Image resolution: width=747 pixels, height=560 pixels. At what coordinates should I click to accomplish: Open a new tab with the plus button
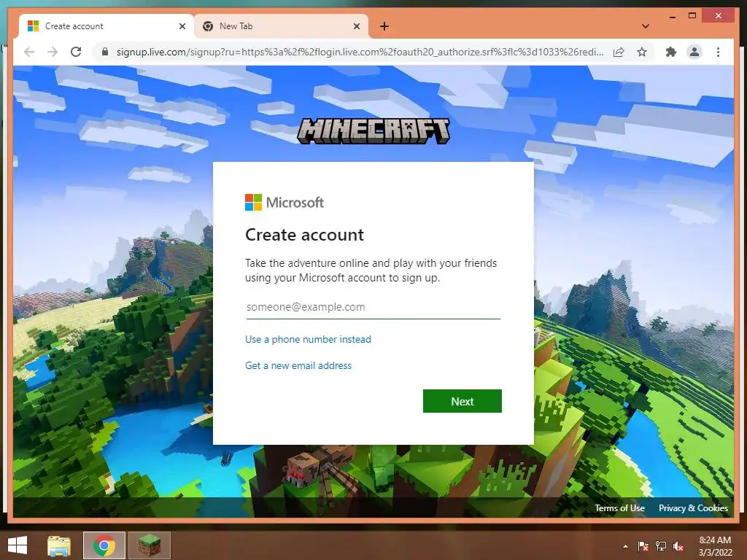coord(384,27)
